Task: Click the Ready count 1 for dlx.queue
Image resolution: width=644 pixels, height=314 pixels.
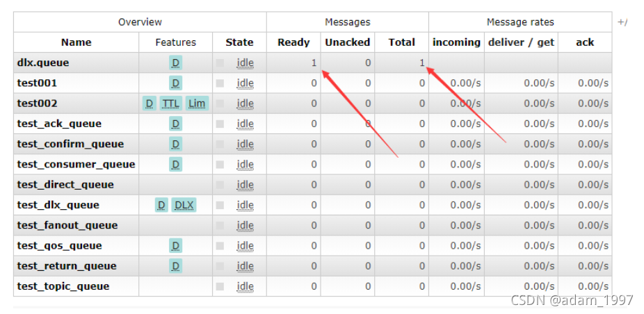Action: click(x=314, y=63)
